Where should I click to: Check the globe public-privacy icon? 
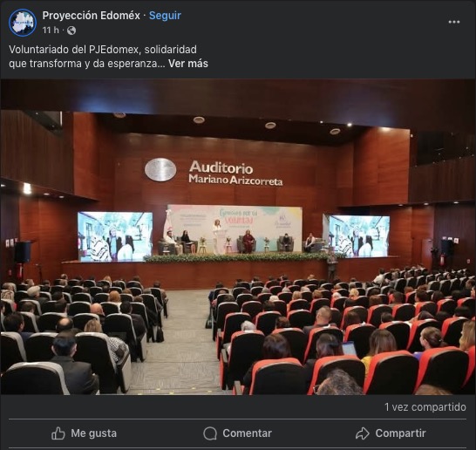[x=71, y=31]
